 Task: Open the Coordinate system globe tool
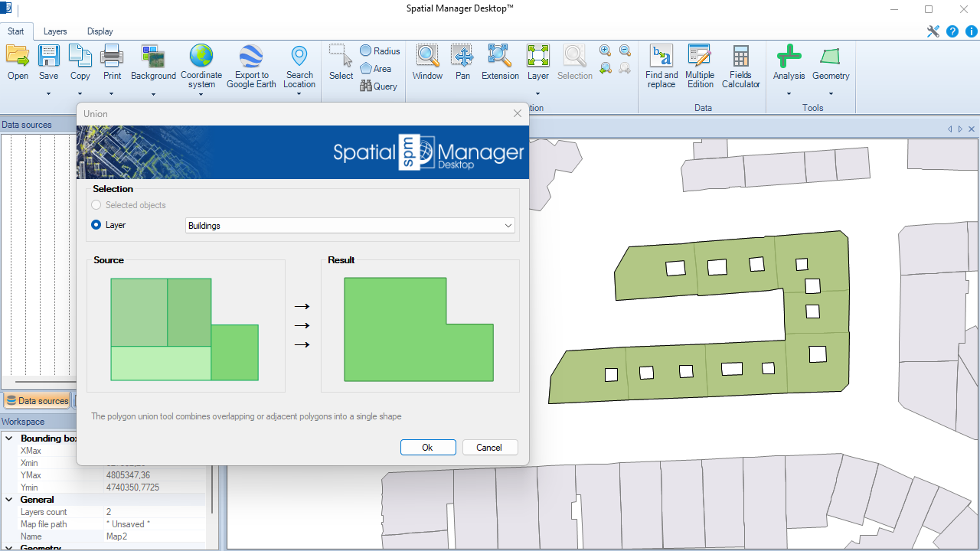click(x=201, y=56)
